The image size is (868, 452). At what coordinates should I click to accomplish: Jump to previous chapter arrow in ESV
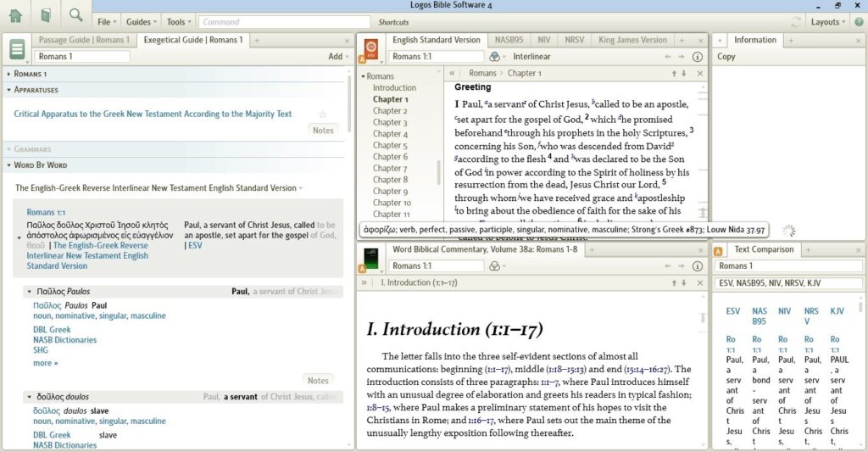[674, 73]
